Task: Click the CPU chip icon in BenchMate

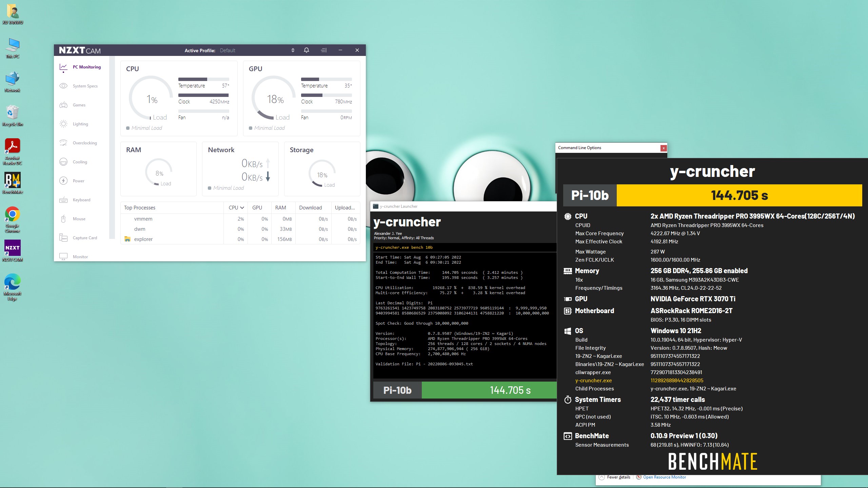Action: point(568,216)
